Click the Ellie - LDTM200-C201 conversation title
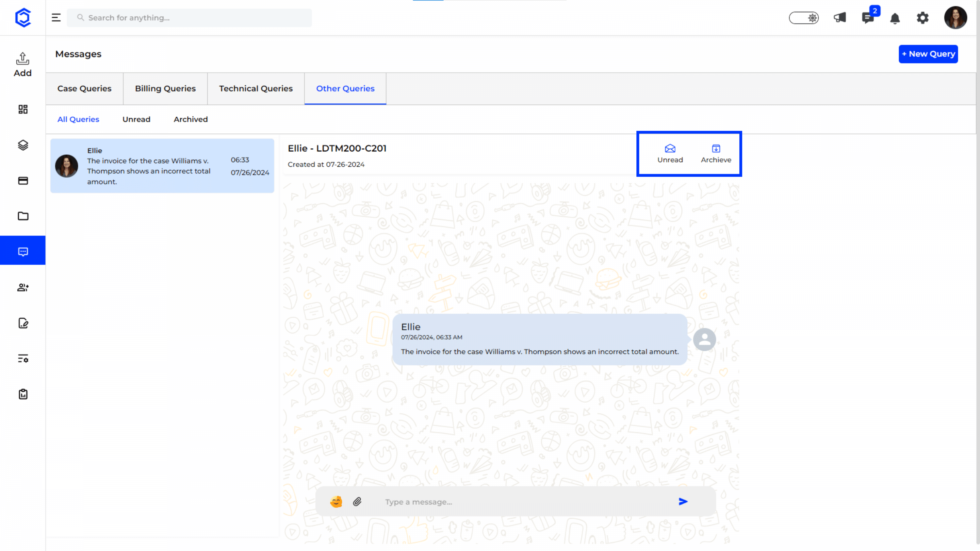 pyautogui.click(x=337, y=148)
